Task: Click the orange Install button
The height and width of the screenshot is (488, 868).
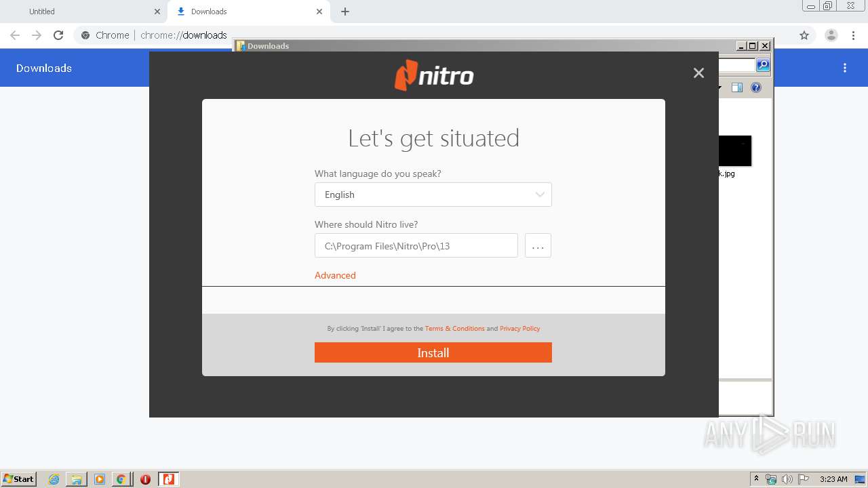Action: pos(433,352)
